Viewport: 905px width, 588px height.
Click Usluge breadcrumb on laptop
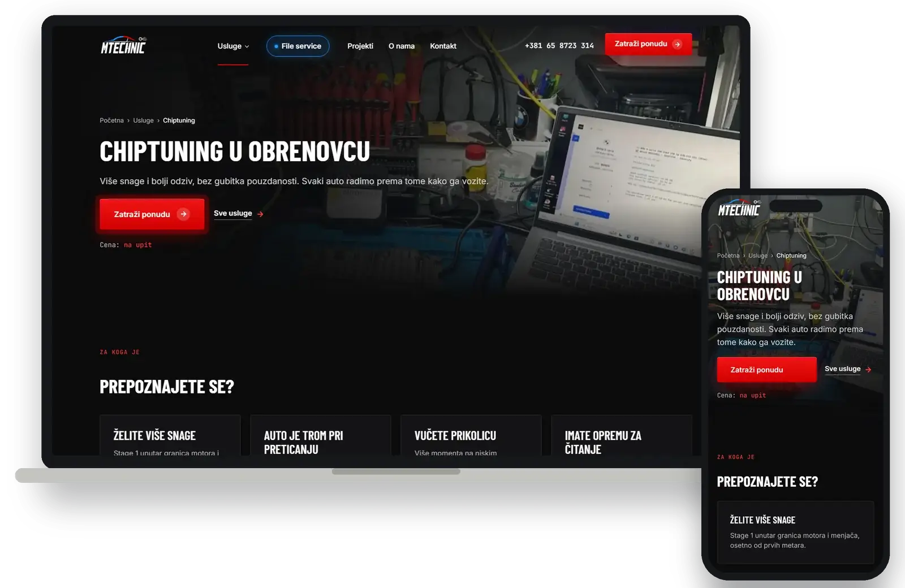[x=143, y=120]
